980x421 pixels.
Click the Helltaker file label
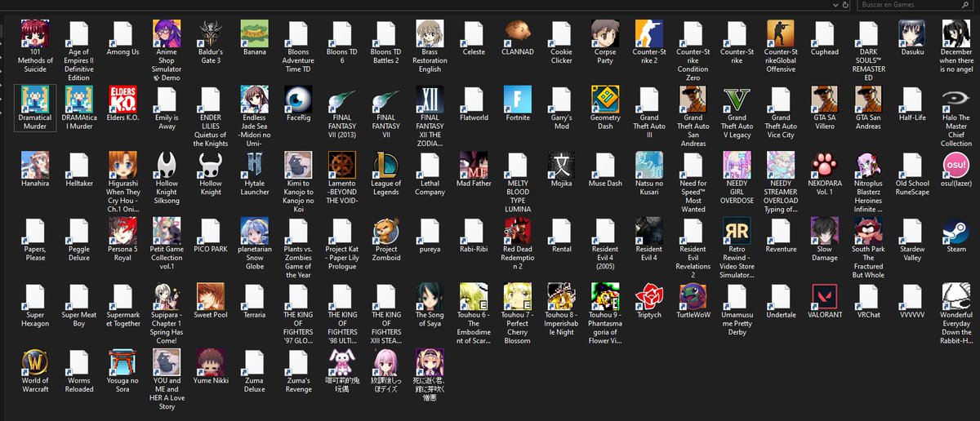point(79,184)
